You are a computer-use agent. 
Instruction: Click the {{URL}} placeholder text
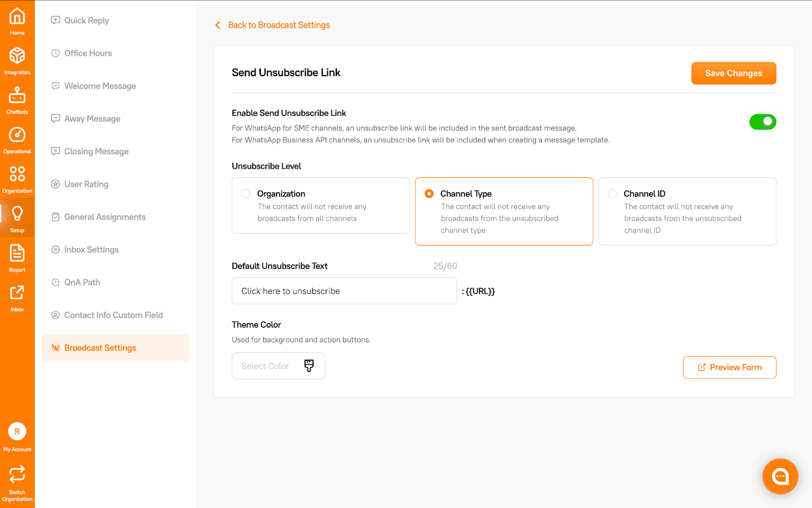pyautogui.click(x=480, y=291)
